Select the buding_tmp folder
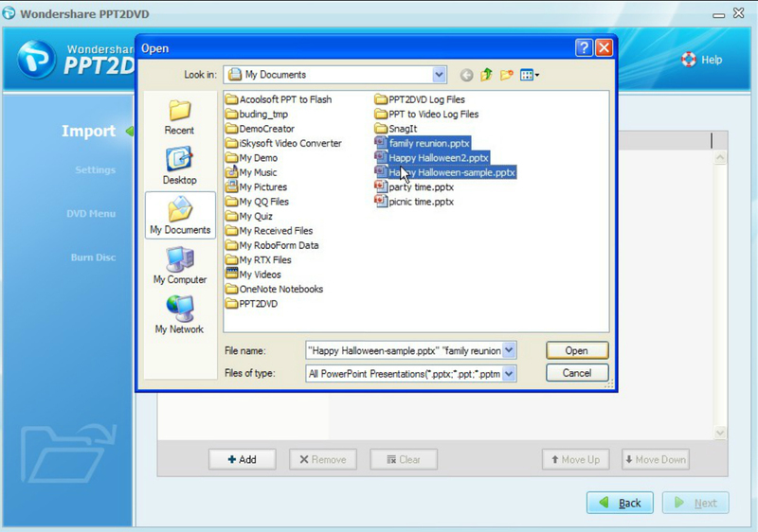The width and height of the screenshot is (758, 532). [x=257, y=115]
